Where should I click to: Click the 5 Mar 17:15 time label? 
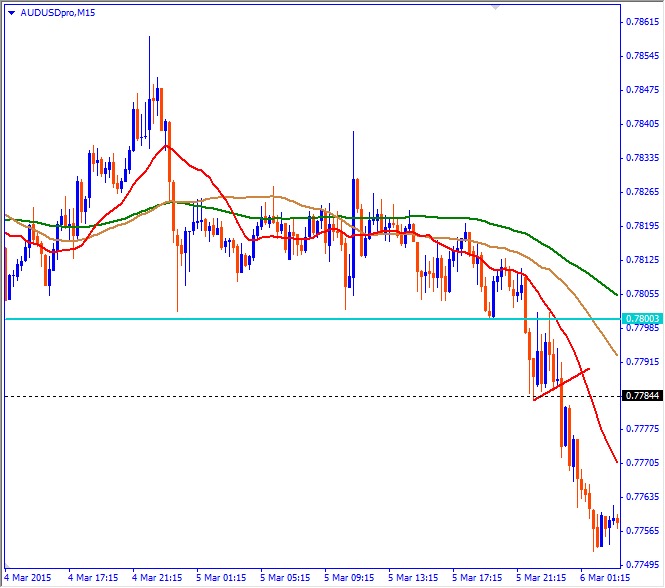pyautogui.click(x=477, y=578)
